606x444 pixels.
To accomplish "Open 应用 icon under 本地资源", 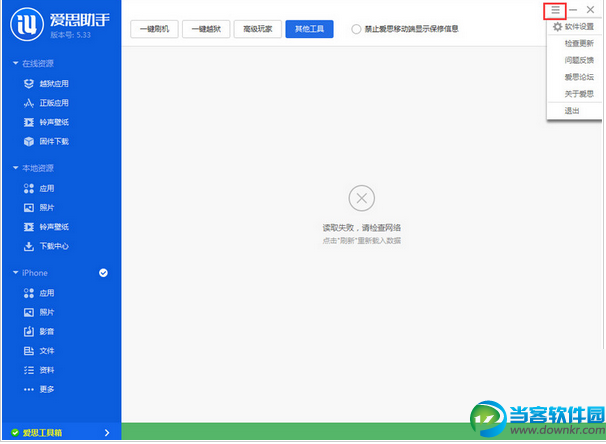I will tap(29, 188).
